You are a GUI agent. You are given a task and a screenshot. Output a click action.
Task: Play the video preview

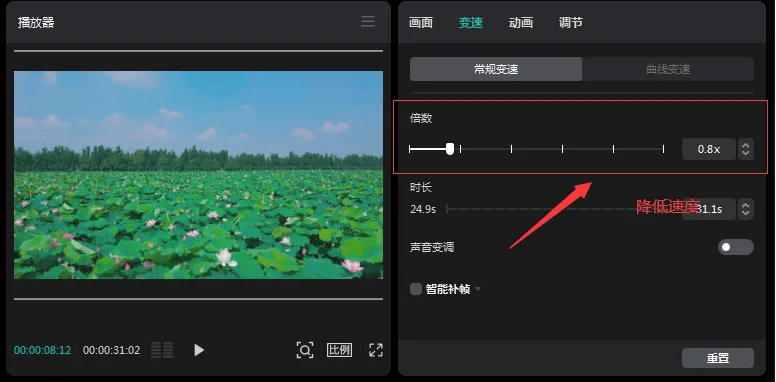[x=199, y=350]
